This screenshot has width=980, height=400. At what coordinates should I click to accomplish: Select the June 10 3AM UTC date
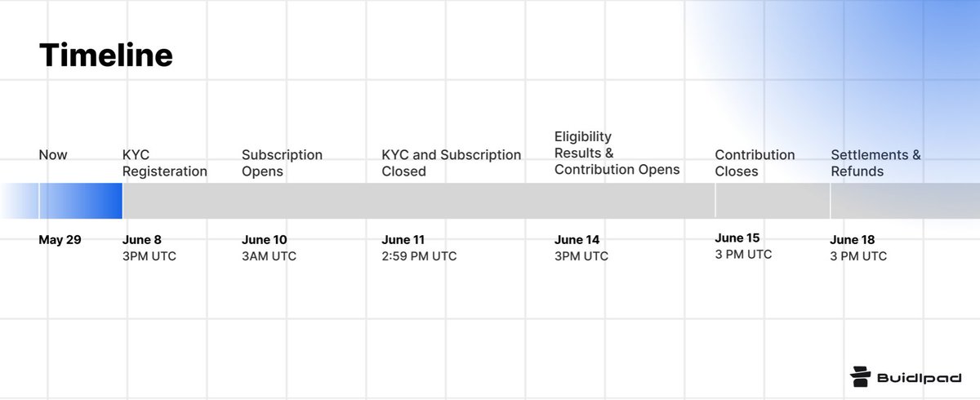[x=269, y=248]
